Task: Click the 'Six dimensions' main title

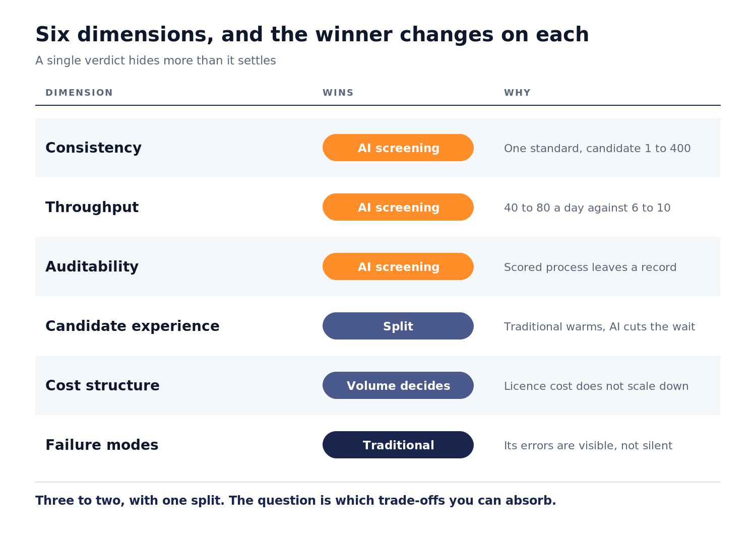Action: (312, 35)
